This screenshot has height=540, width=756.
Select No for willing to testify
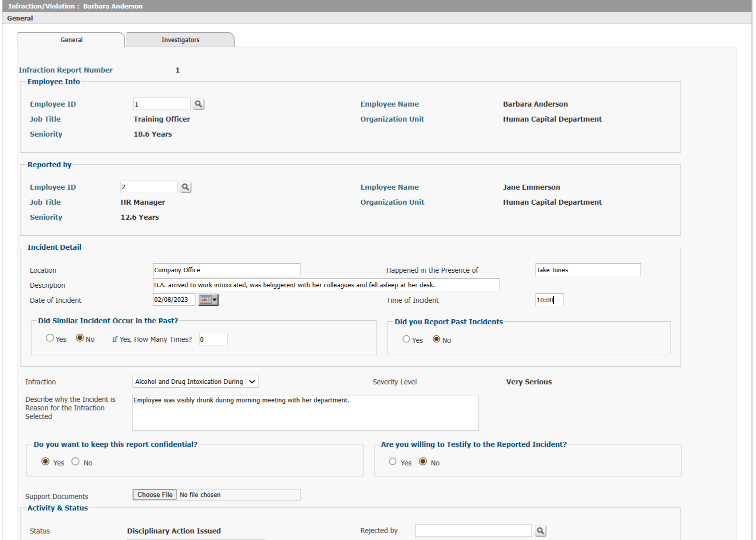pyautogui.click(x=423, y=462)
